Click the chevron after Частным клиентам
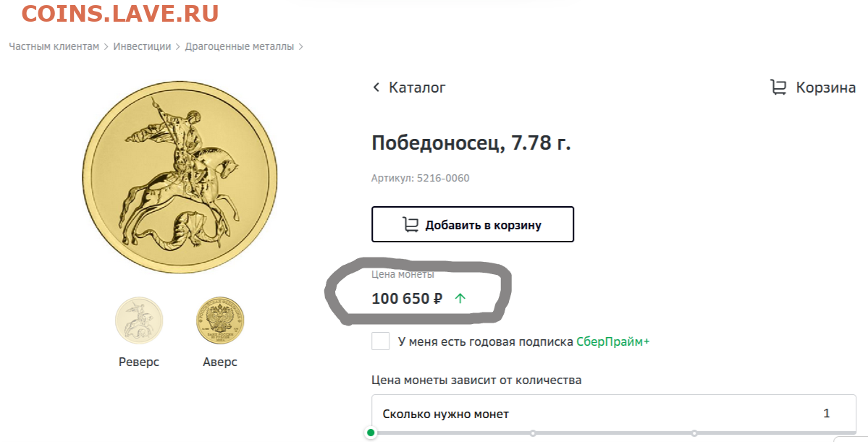This screenshot has width=868, height=442. [x=106, y=47]
